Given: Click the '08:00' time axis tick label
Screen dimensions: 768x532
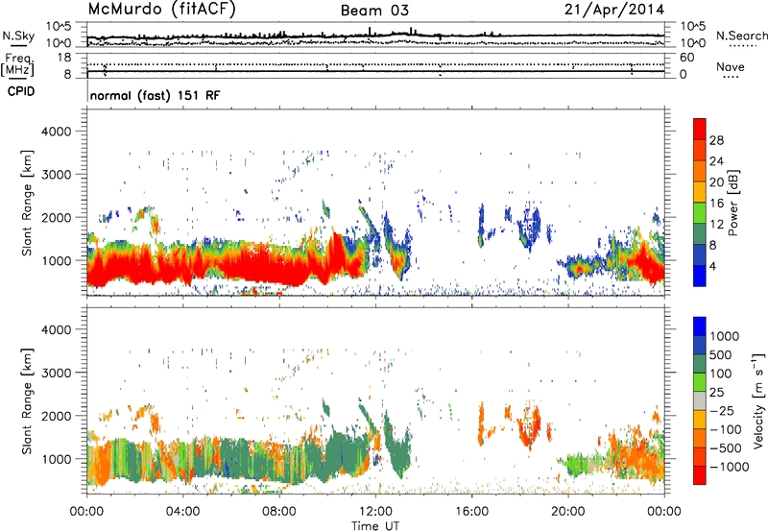Looking at the screenshot, I should tap(279, 512).
